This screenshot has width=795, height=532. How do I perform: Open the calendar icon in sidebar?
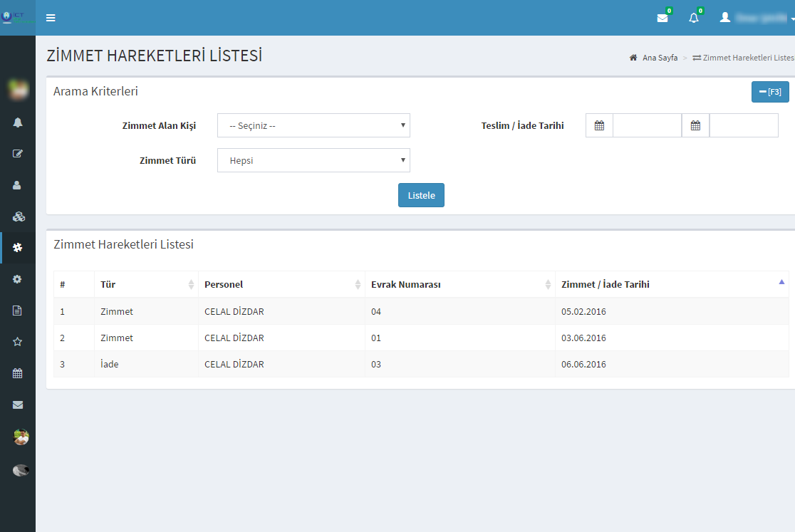coord(18,373)
